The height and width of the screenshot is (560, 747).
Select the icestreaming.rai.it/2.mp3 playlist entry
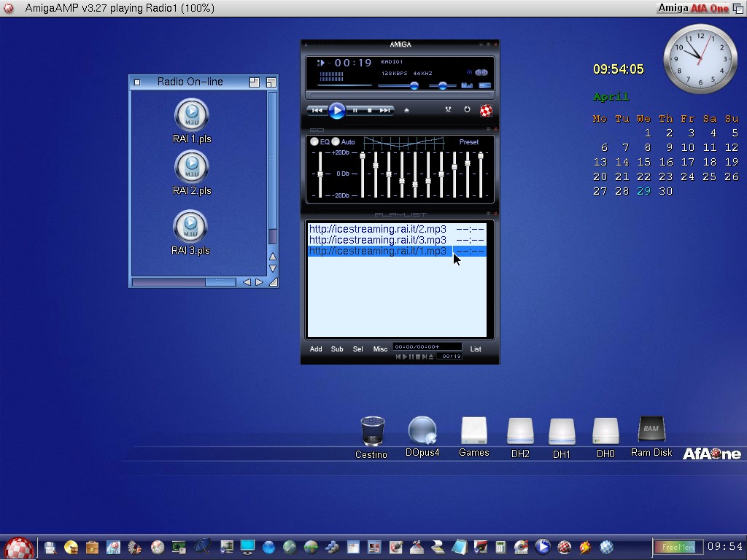pyautogui.click(x=378, y=229)
